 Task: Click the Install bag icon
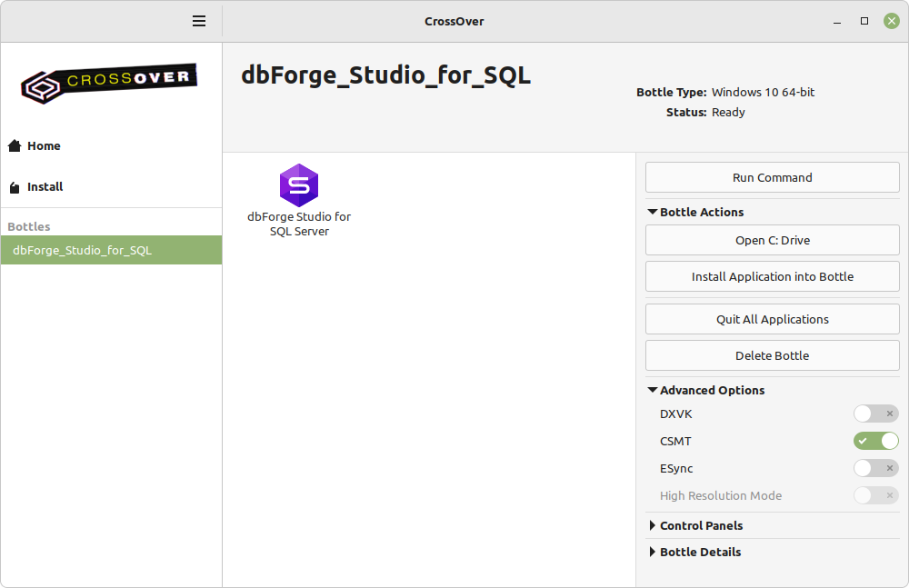coord(15,187)
